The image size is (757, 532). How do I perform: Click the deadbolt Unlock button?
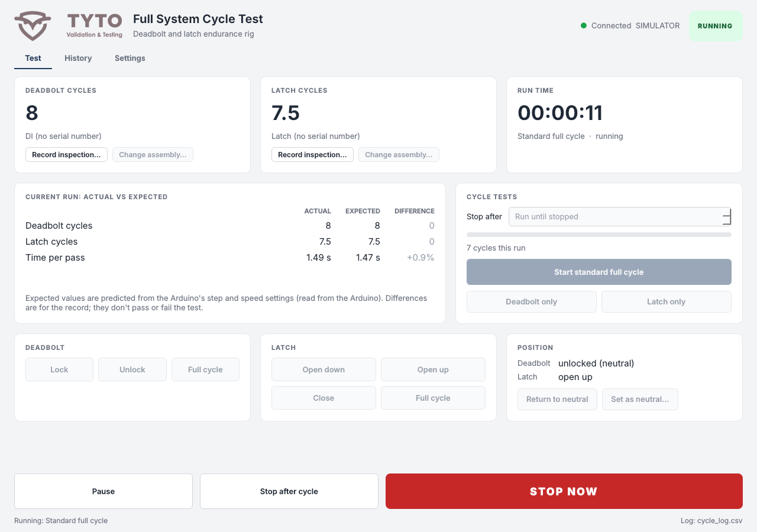click(132, 369)
